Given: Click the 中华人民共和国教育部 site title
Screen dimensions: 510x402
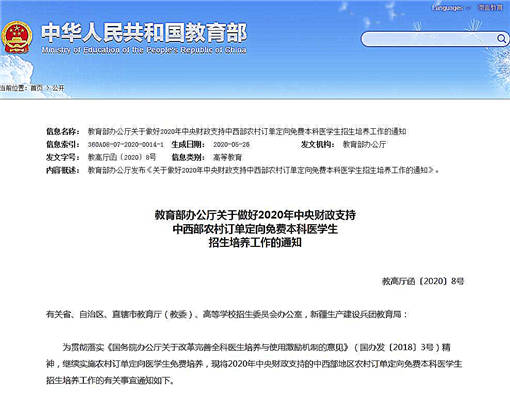Looking at the screenshot, I should coord(144,33).
